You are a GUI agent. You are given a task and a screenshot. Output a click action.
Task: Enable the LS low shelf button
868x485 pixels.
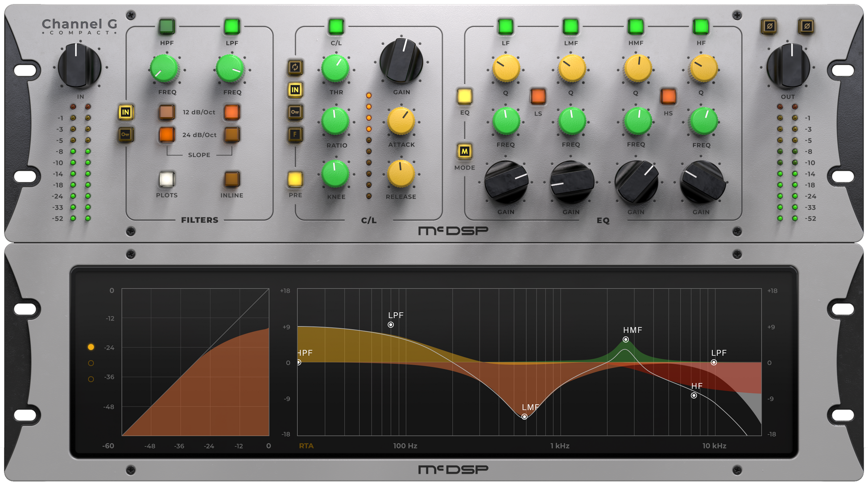[538, 96]
